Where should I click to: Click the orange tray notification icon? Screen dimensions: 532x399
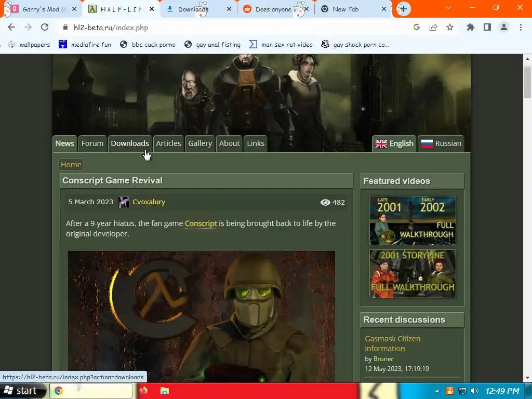(x=449, y=391)
